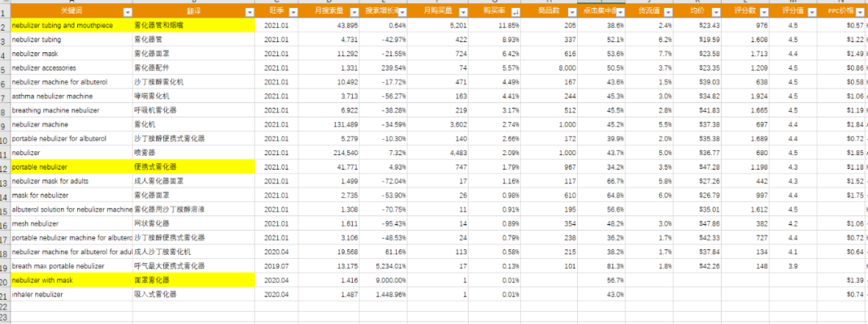The width and height of the screenshot is (868, 324).
Task: Select monthly search value 43,895
Action: point(329,26)
